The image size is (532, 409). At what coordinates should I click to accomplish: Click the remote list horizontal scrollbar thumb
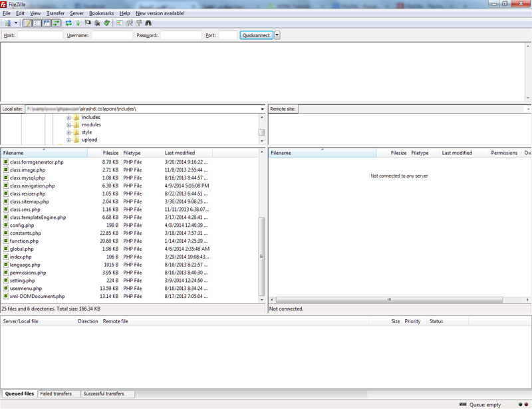pyautogui.click(x=389, y=300)
